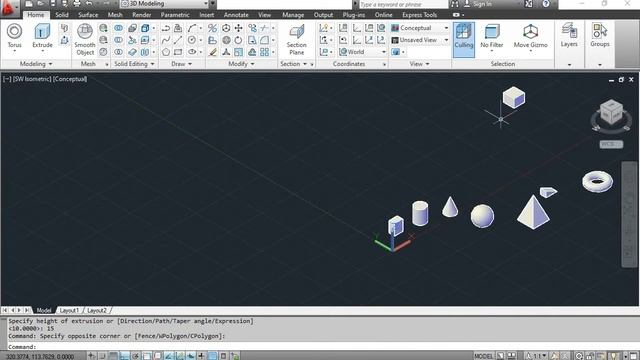The width and height of the screenshot is (640, 360).
Task: Toggle the MODEL space button in status bar
Action: tap(483, 356)
